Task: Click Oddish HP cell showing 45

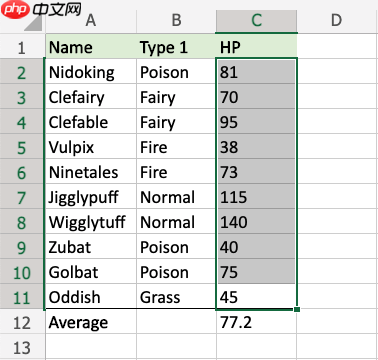Action: pos(256,297)
